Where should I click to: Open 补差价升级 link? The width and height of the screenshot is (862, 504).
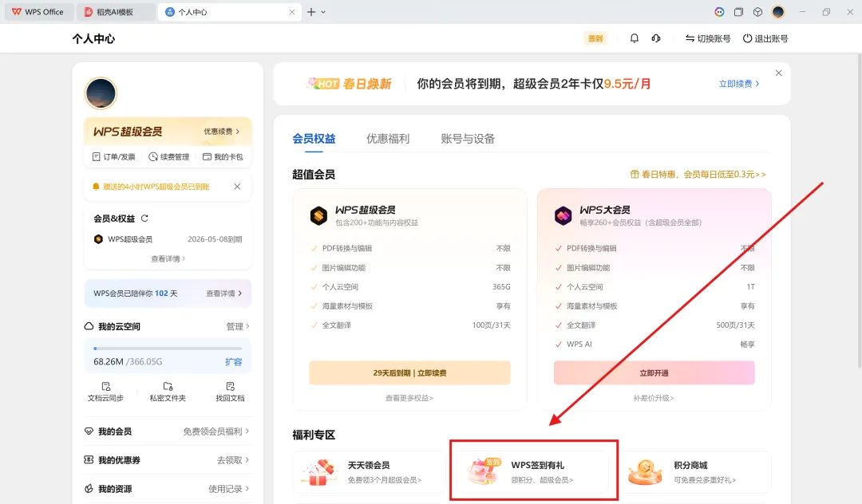(x=654, y=398)
